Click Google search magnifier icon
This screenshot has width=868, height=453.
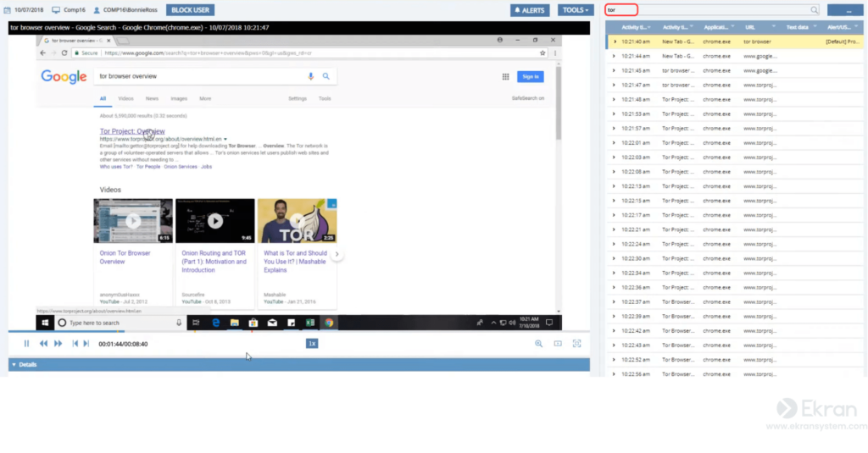pyautogui.click(x=326, y=76)
